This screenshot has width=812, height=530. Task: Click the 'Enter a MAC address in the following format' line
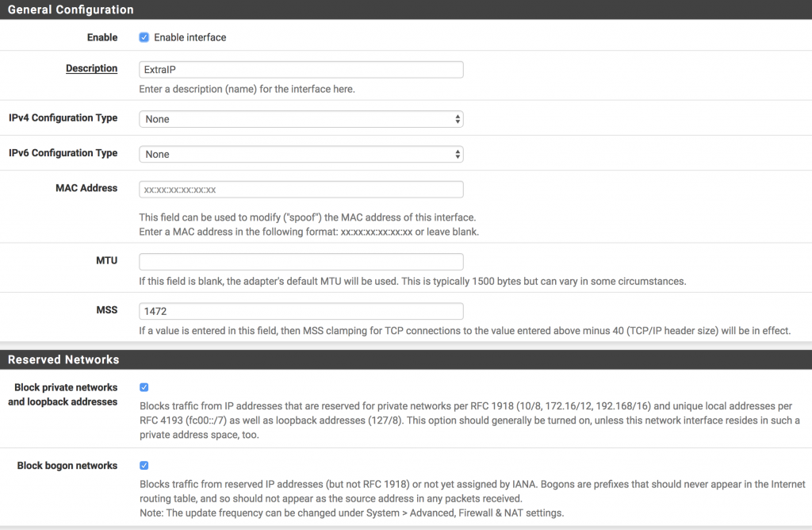pyautogui.click(x=308, y=232)
